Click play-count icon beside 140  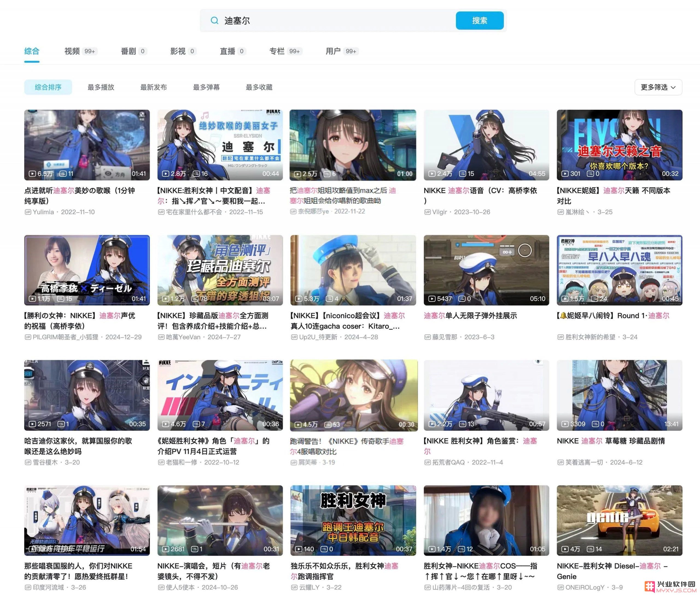pos(299,549)
